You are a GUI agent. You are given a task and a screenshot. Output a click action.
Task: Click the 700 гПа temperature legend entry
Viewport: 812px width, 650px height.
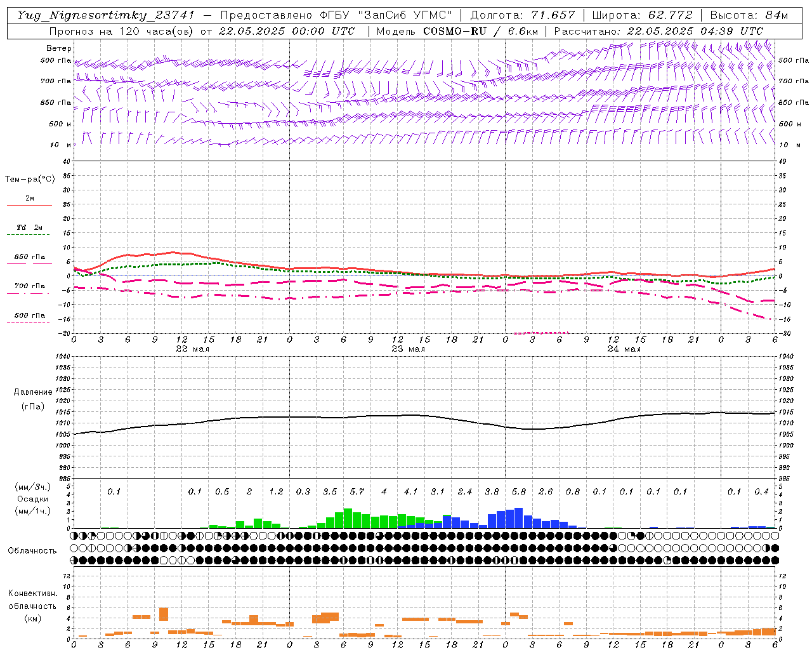pyautogui.click(x=30, y=286)
